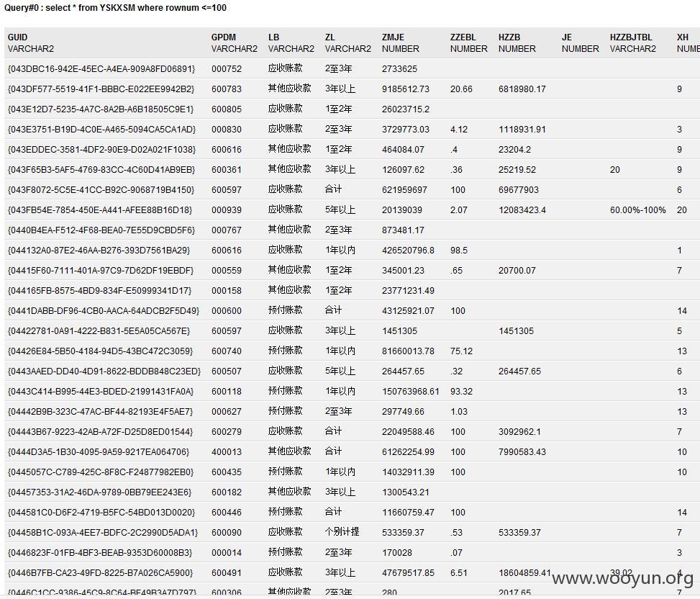Click GUID {04443B67-9223-42AB-A72F-D25D8ED01544}
This screenshot has width=700, height=599.
(x=101, y=431)
